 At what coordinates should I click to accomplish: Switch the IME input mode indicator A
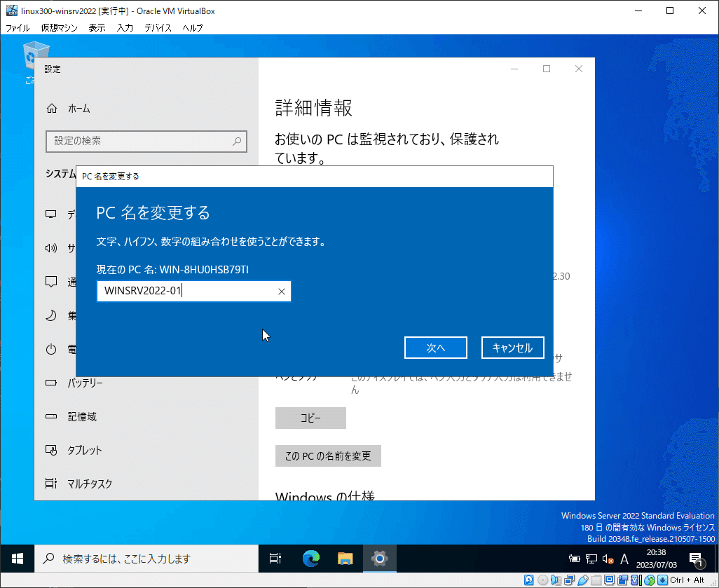coord(624,559)
